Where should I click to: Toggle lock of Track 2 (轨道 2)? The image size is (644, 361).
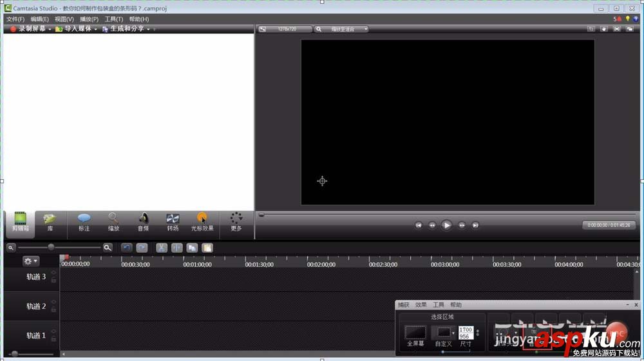(x=53, y=309)
